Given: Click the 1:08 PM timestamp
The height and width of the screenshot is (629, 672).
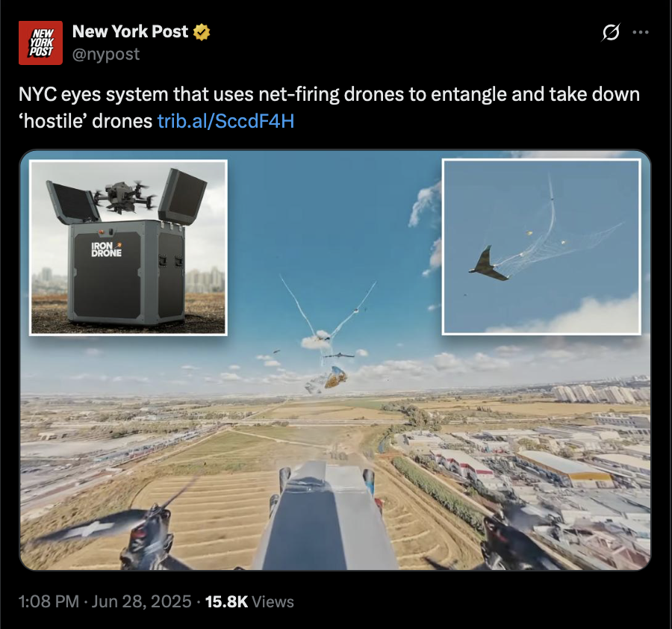Looking at the screenshot, I should pyautogui.click(x=49, y=601).
